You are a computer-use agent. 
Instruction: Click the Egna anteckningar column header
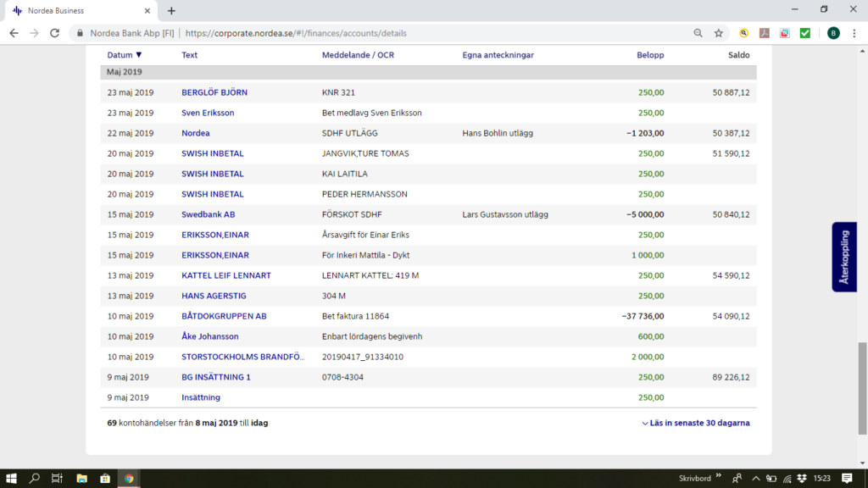coord(498,55)
